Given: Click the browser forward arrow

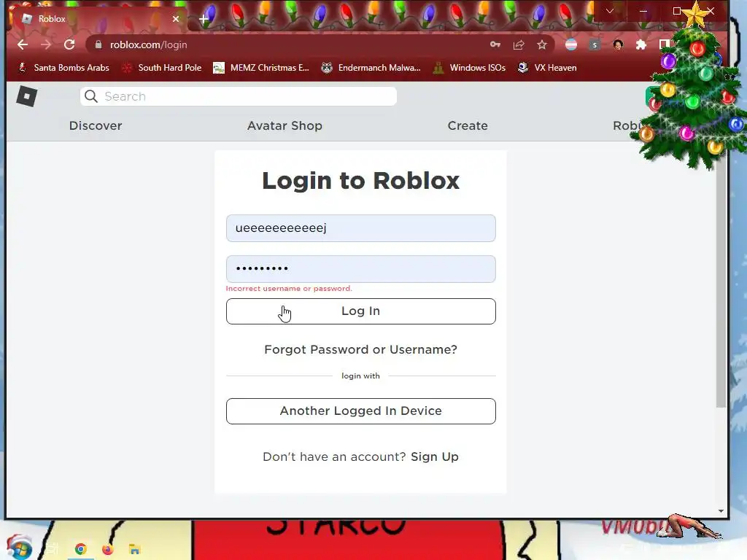Looking at the screenshot, I should (46, 44).
